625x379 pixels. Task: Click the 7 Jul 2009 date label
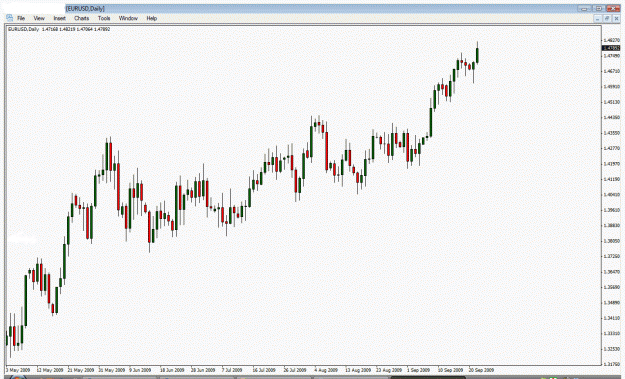(232, 370)
